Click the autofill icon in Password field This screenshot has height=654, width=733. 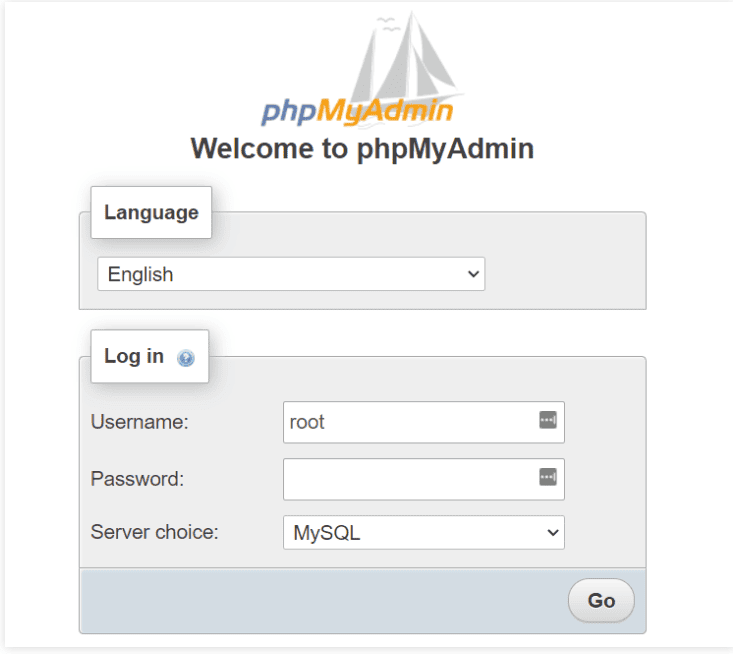[547, 477]
